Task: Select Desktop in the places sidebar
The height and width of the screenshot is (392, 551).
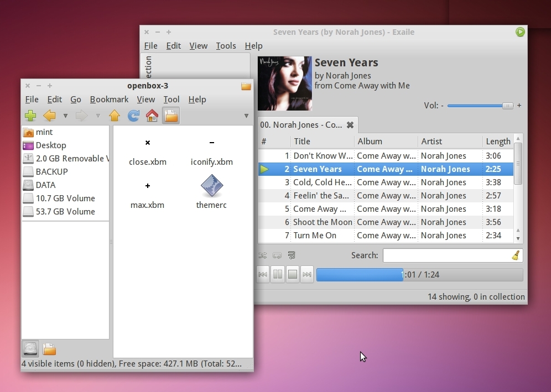Action: pyautogui.click(x=65, y=145)
